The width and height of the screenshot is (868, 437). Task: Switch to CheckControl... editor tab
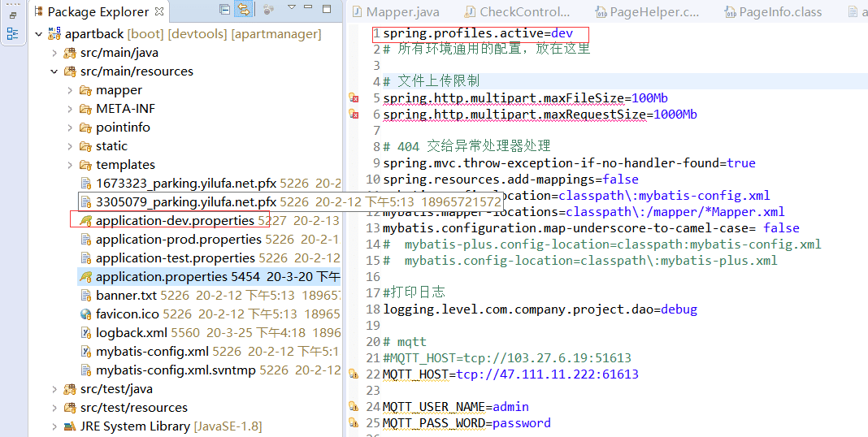click(x=518, y=12)
